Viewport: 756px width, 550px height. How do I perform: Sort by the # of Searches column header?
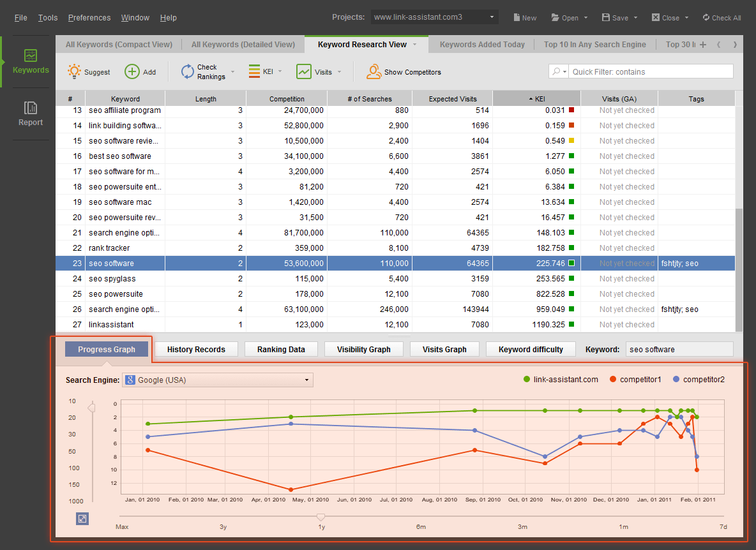coord(370,99)
